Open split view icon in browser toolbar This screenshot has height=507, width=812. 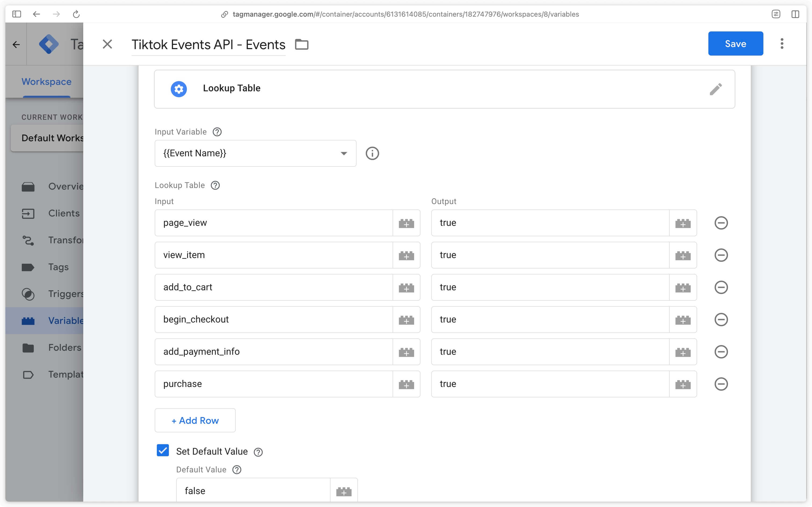(x=795, y=14)
